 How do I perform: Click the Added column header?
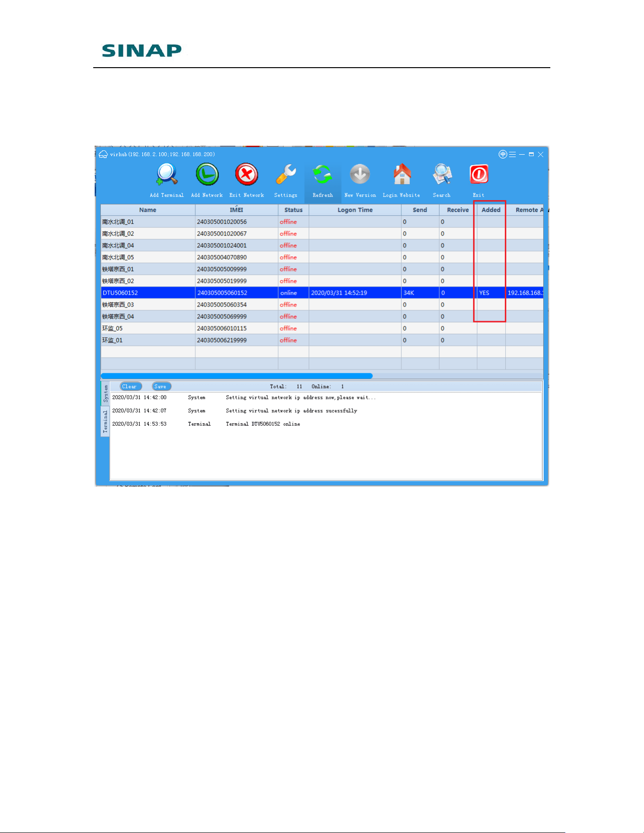[491, 210]
